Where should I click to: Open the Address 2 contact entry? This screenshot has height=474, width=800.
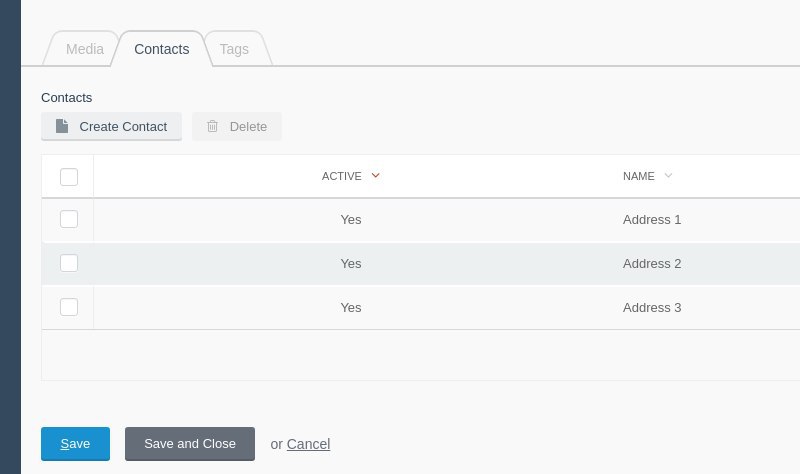click(652, 264)
